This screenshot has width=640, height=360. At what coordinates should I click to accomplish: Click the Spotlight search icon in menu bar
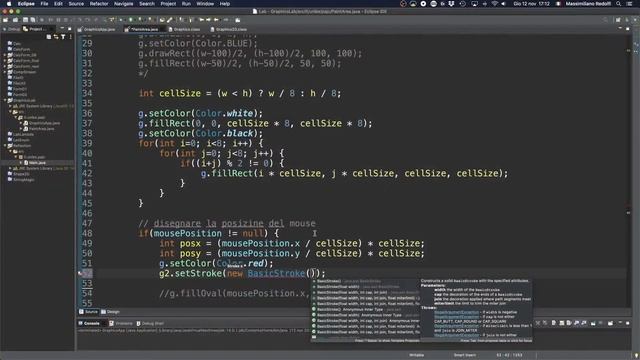coord(619,4)
